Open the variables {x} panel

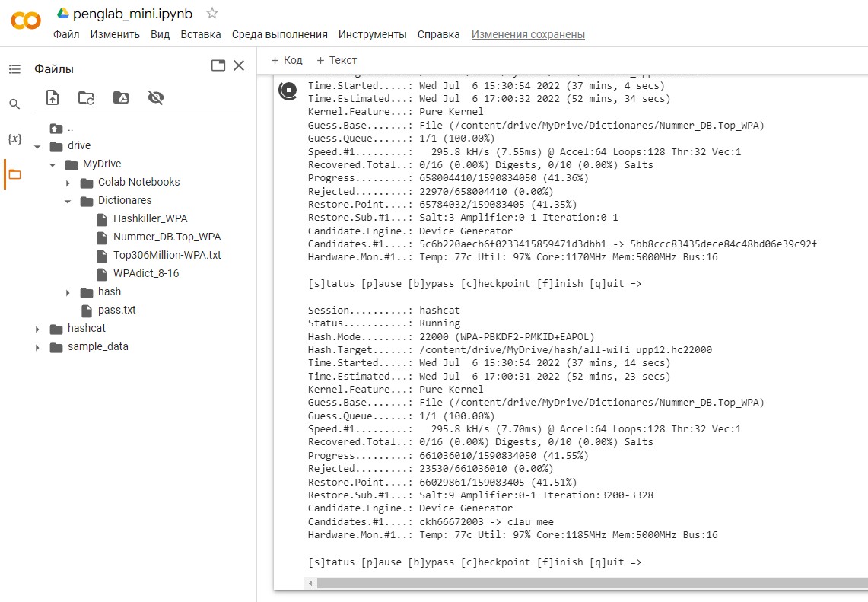coord(14,139)
